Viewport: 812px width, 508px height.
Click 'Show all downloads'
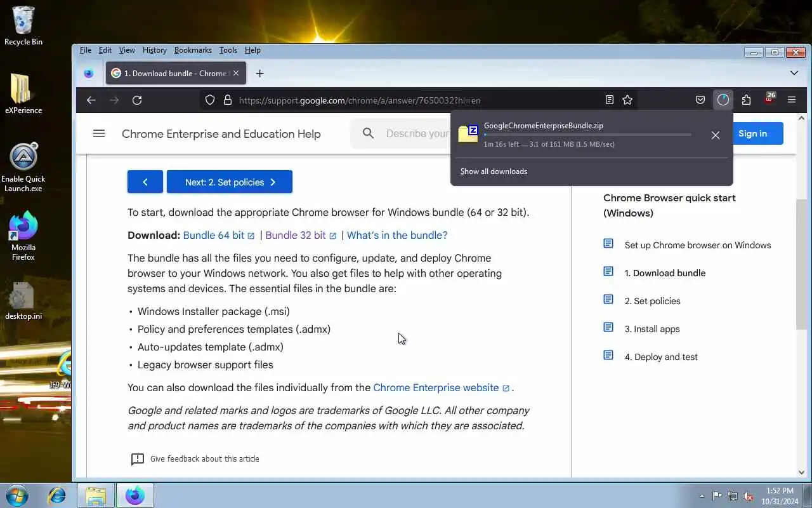click(x=494, y=171)
